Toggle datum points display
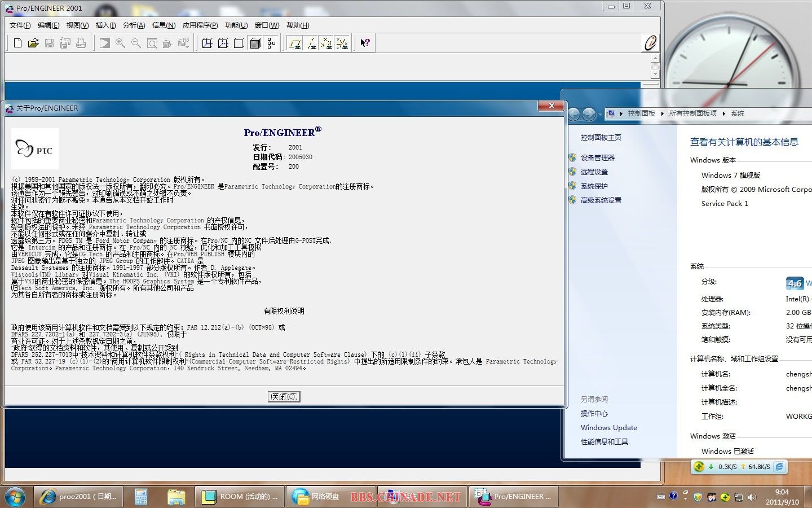 click(x=326, y=43)
